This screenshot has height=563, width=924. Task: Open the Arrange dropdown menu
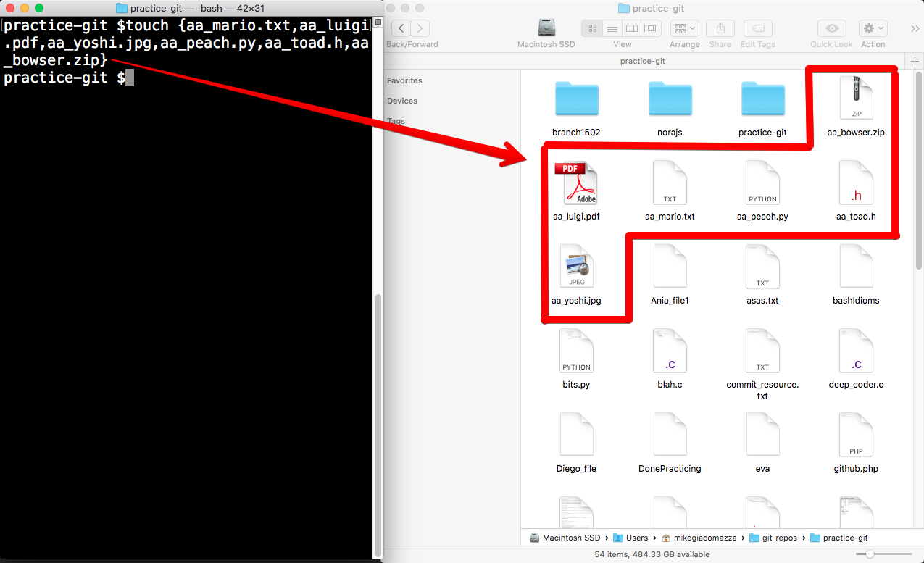pyautogui.click(x=684, y=28)
